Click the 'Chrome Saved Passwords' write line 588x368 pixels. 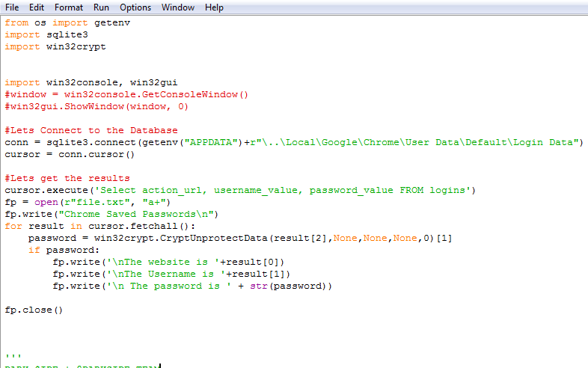[111, 214]
